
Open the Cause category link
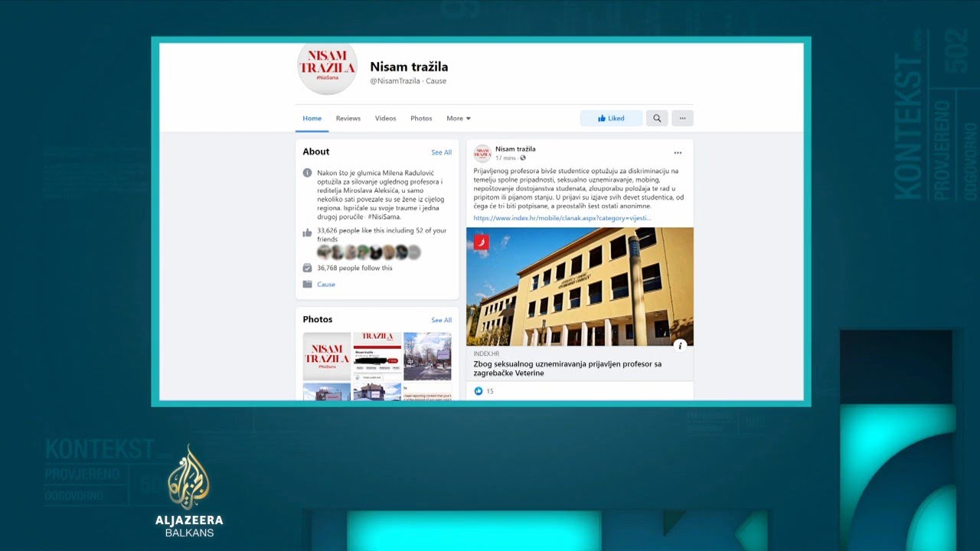326,285
